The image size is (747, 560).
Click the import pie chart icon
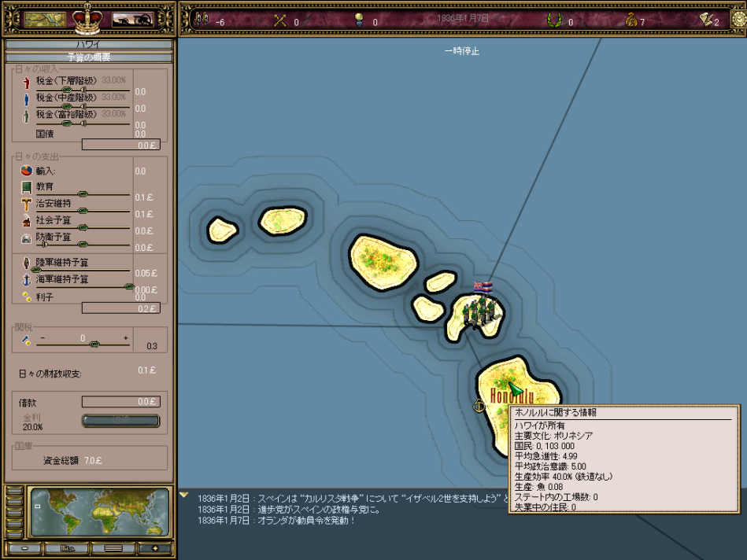coord(26,171)
